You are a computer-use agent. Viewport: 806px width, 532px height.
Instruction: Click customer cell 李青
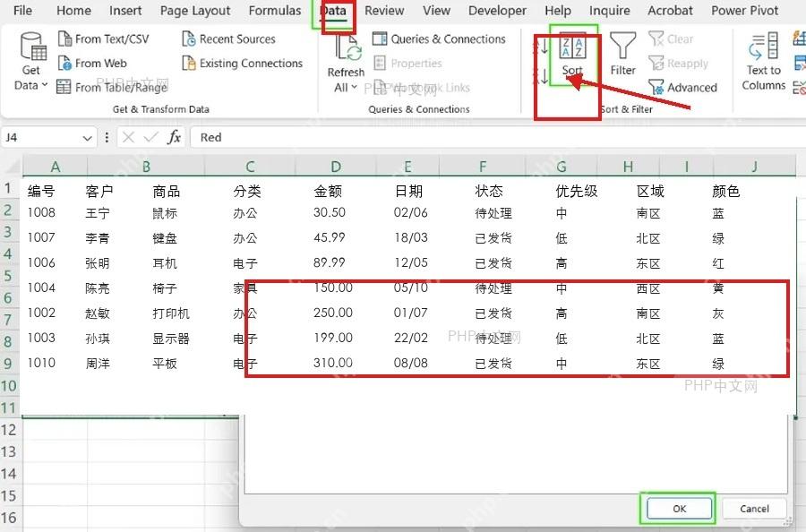(x=98, y=238)
